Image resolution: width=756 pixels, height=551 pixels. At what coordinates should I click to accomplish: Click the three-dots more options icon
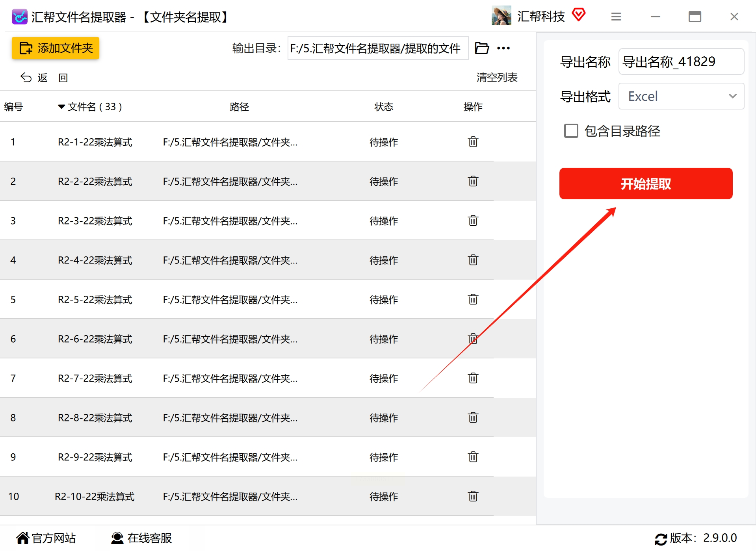click(x=503, y=48)
